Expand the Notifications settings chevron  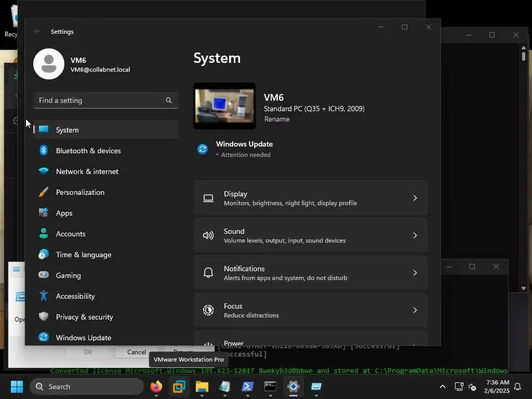click(415, 273)
